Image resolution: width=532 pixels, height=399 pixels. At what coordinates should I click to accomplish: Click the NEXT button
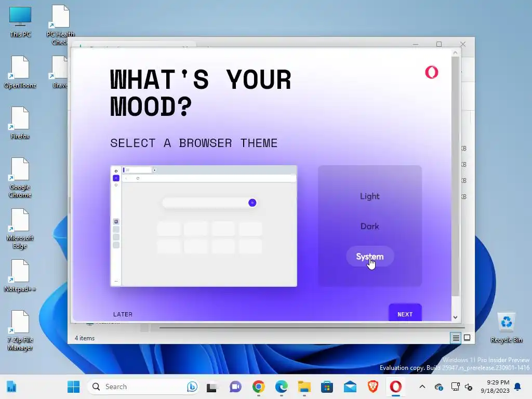(405, 313)
